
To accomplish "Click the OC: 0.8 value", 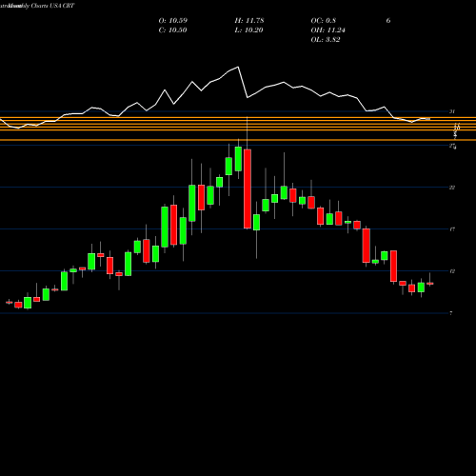I will coord(324,21).
